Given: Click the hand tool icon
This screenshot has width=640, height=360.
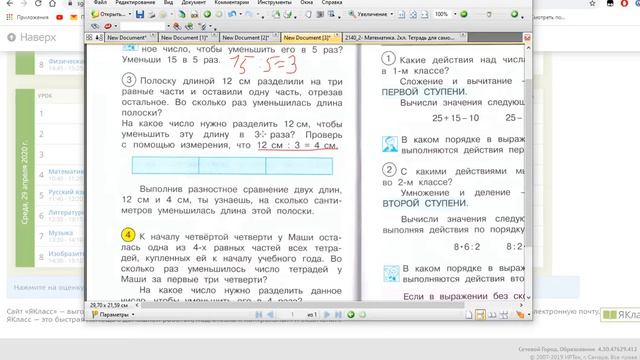Looking at the screenshot, I should (x=308, y=15).
